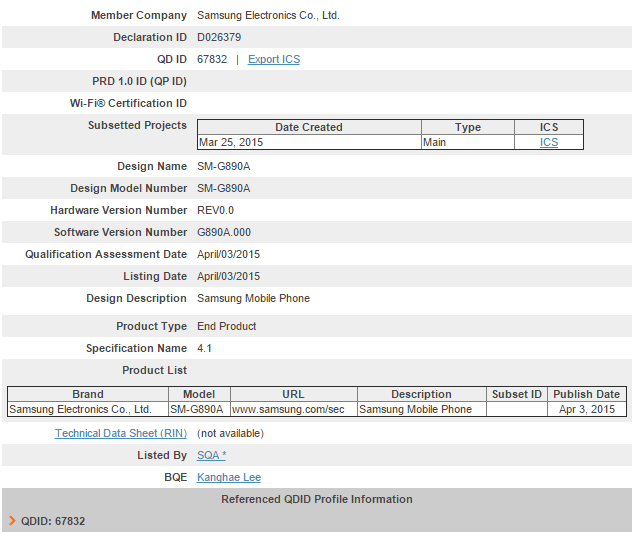Screen dimensions: 636x537
Task: Click the Publish Date column header
Action: 587,394
